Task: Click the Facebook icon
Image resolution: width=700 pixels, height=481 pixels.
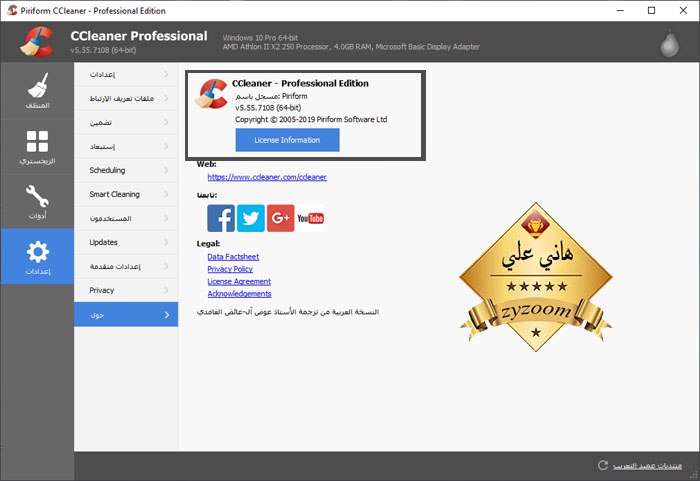Action: click(x=221, y=218)
